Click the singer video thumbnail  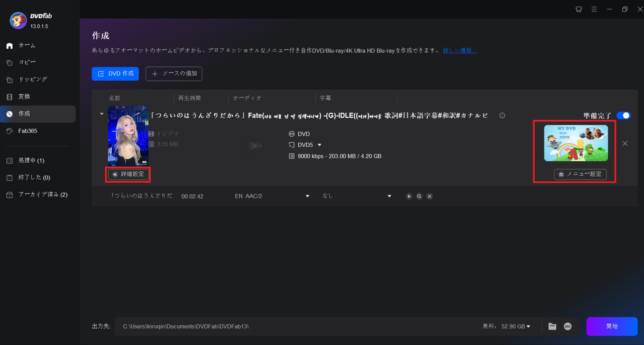[128, 136]
